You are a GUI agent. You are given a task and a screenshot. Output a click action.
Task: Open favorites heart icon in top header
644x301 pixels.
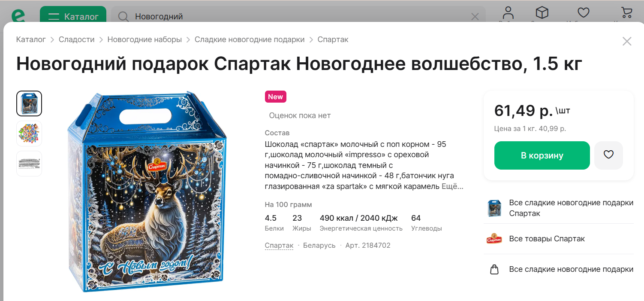[584, 12]
